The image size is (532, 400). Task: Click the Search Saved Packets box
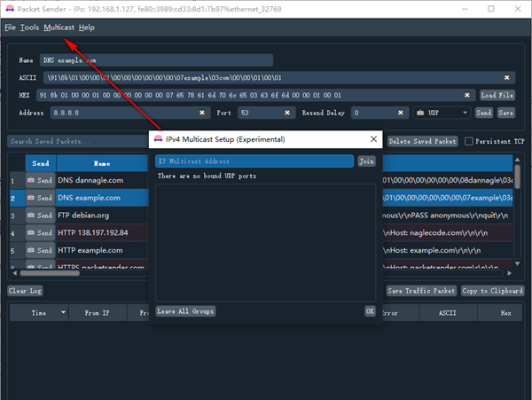coord(78,142)
